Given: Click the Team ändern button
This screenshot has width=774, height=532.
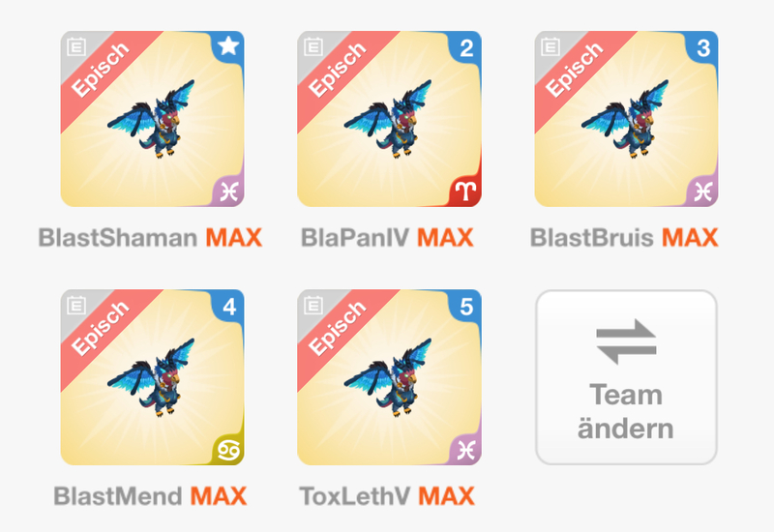Looking at the screenshot, I should pyautogui.click(x=626, y=377).
